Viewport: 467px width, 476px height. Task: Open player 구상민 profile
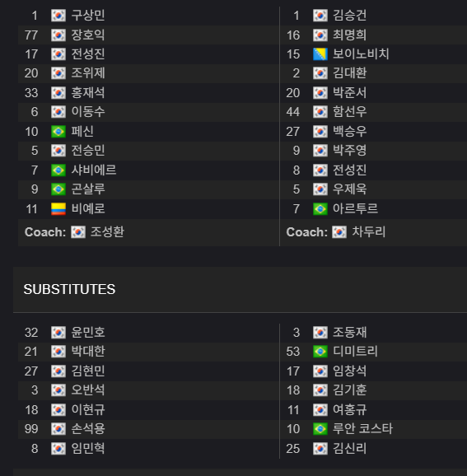(x=88, y=16)
